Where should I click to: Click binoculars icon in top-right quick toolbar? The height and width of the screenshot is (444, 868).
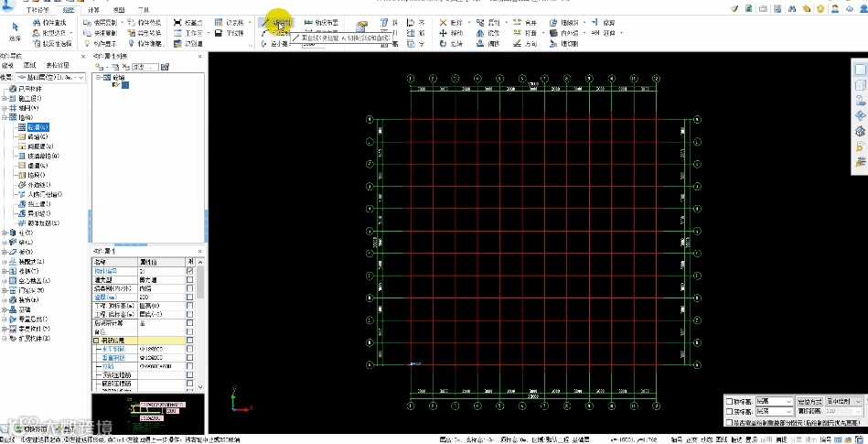[792, 8]
